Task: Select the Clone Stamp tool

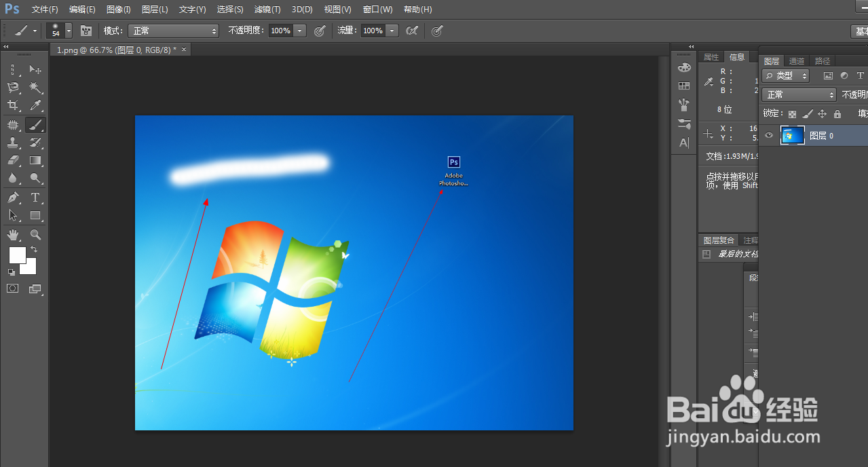Action: pos(13,143)
